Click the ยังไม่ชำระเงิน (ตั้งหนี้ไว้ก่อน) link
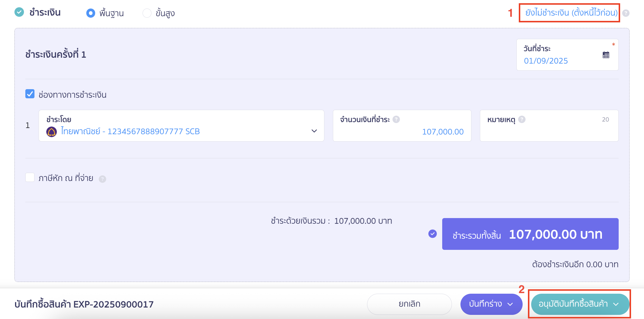644x319 pixels. (x=571, y=13)
